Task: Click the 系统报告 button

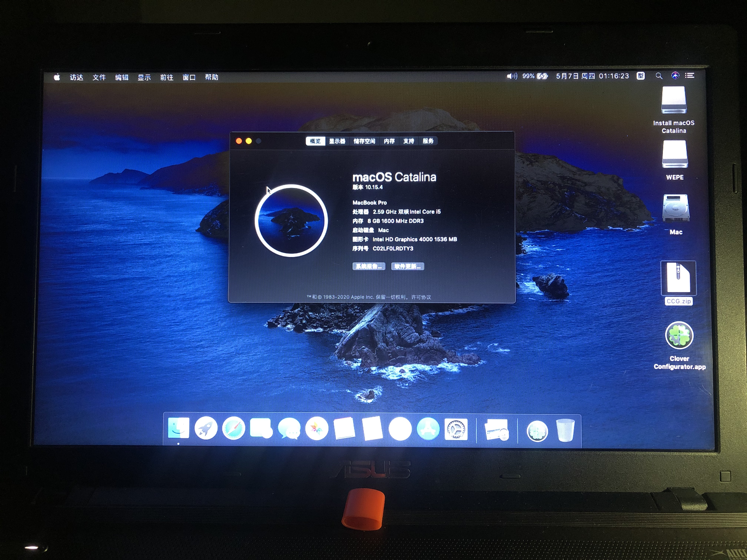Action: tap(369, 266)
